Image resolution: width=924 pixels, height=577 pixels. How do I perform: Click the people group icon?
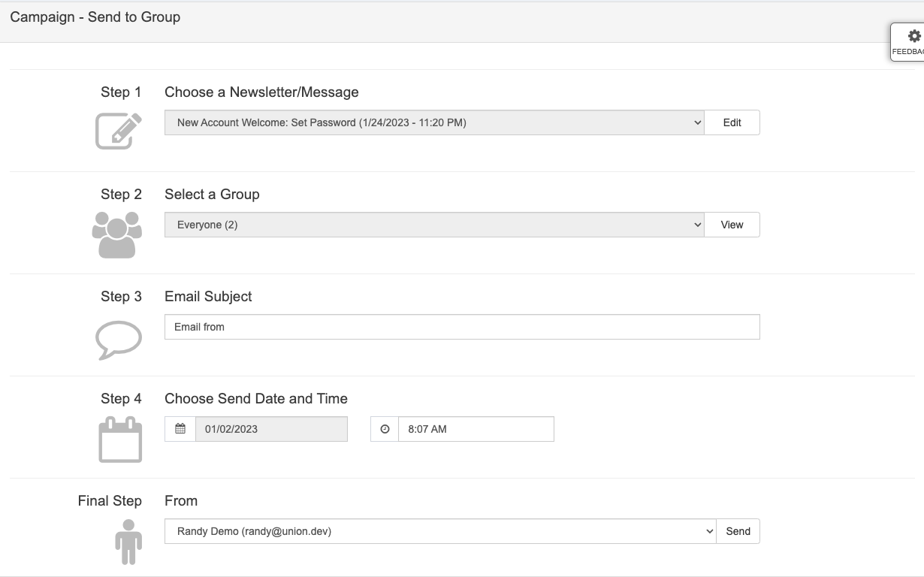[x=117, y=234]
